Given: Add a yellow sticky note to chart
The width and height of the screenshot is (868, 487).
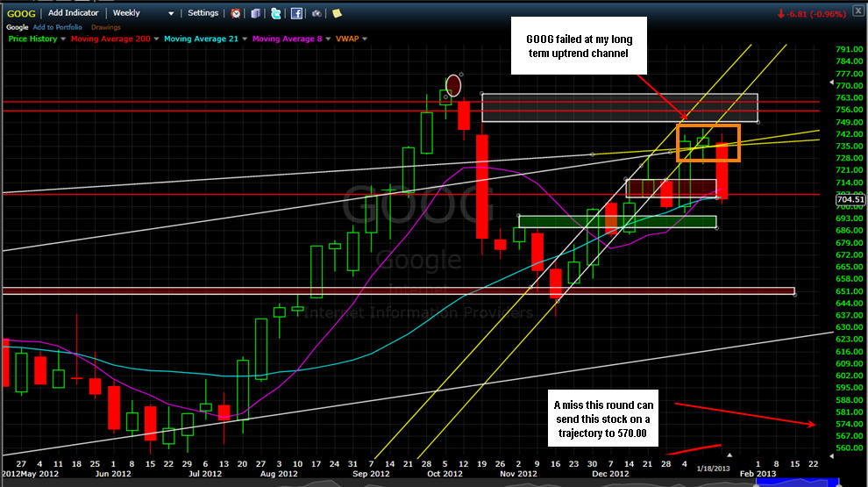Looking at the screenshot, I should (337, 13).
